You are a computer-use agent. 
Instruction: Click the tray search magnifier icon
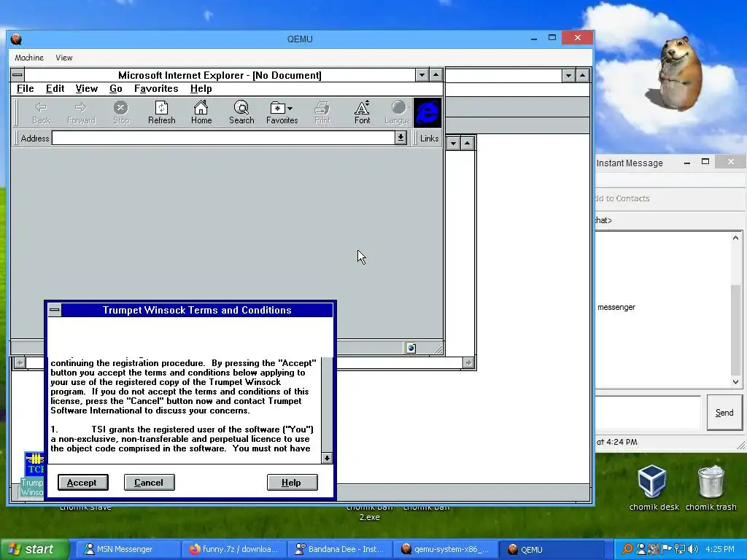click(627, 549)
